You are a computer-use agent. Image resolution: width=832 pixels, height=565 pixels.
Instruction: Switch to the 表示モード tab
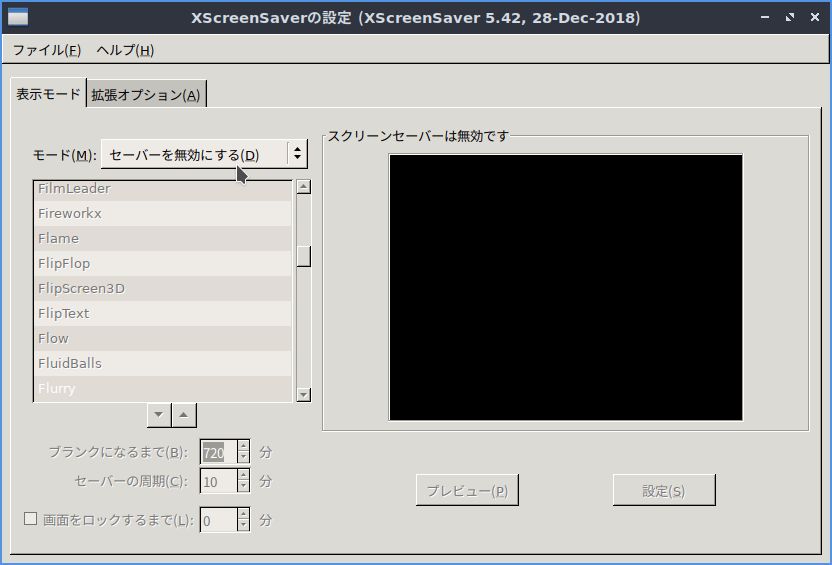coord(48,94)
